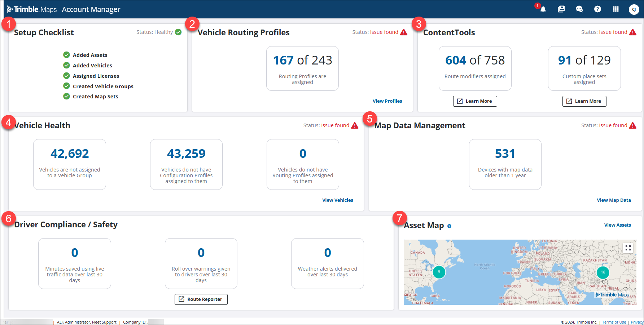Viewport: 644px width, 325px height.
Task: Click the Trimble Maps logo in header
Action: (32, 9)
